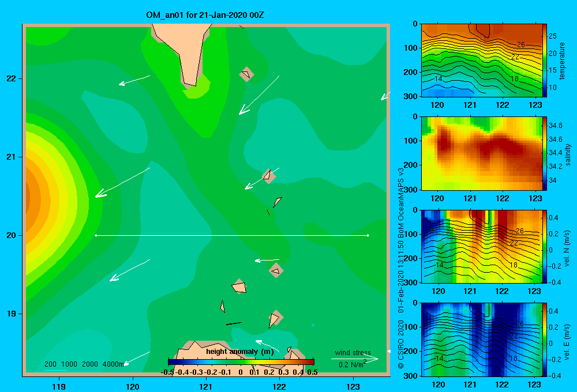Click longitude label 122 under main map
Image resolution: width=577 pixels, height=392 pixels.
point(279,387)
